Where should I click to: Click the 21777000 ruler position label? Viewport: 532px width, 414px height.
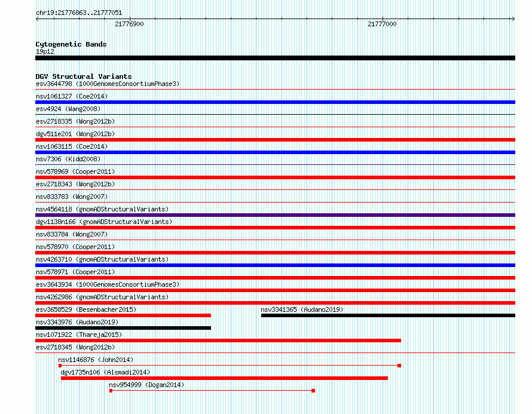[x=382, y=24]
